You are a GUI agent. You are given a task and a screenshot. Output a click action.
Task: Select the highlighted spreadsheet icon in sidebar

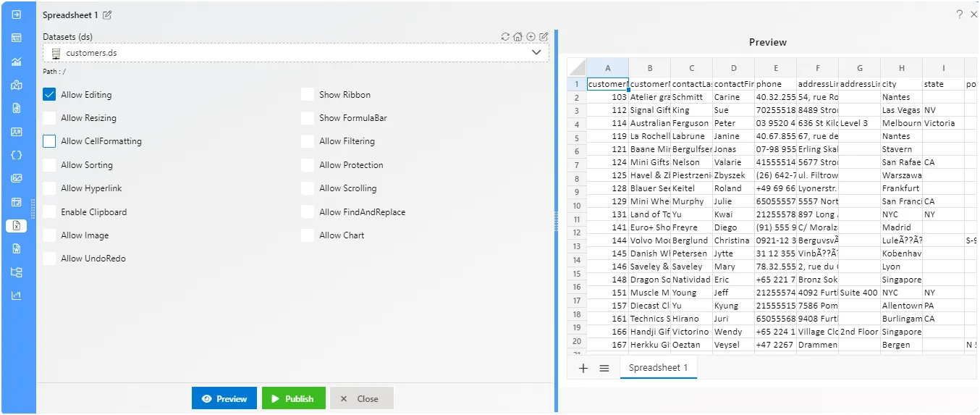[x=17, y=226]
